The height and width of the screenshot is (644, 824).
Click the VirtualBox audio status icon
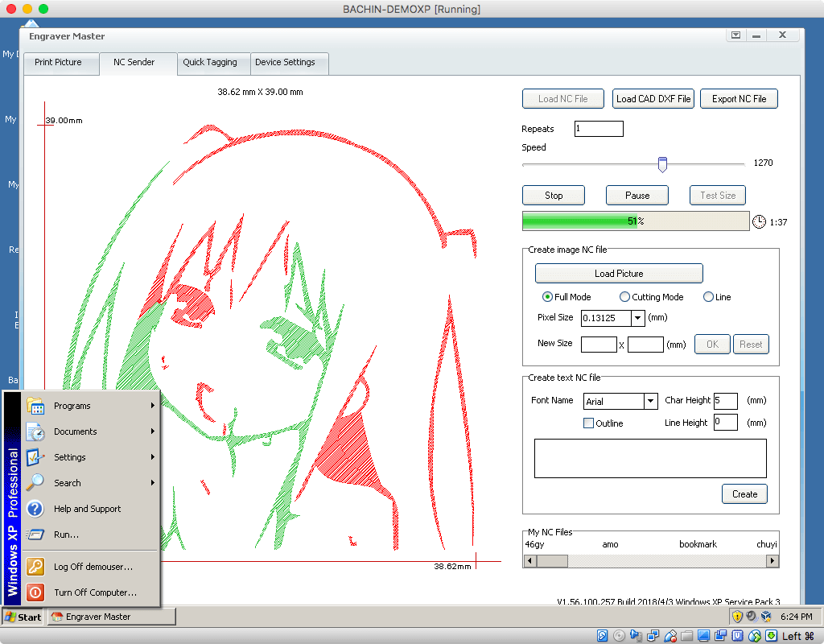(636, 636)
